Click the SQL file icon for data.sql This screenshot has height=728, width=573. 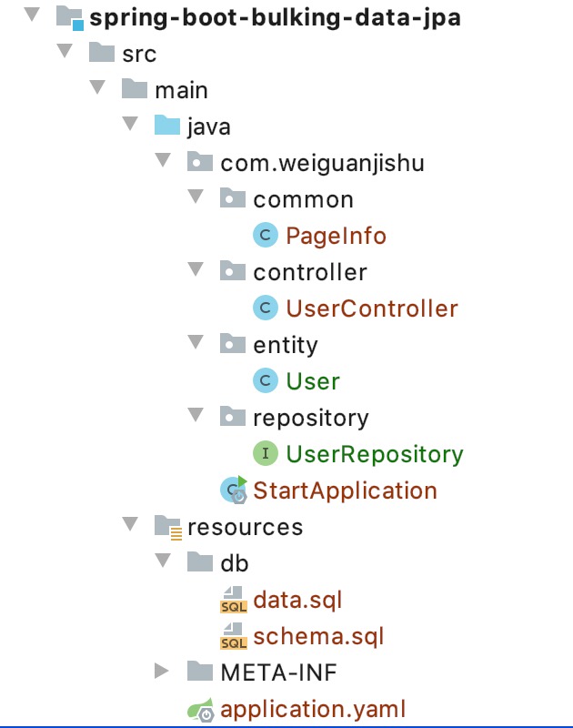tap(234, 600)
